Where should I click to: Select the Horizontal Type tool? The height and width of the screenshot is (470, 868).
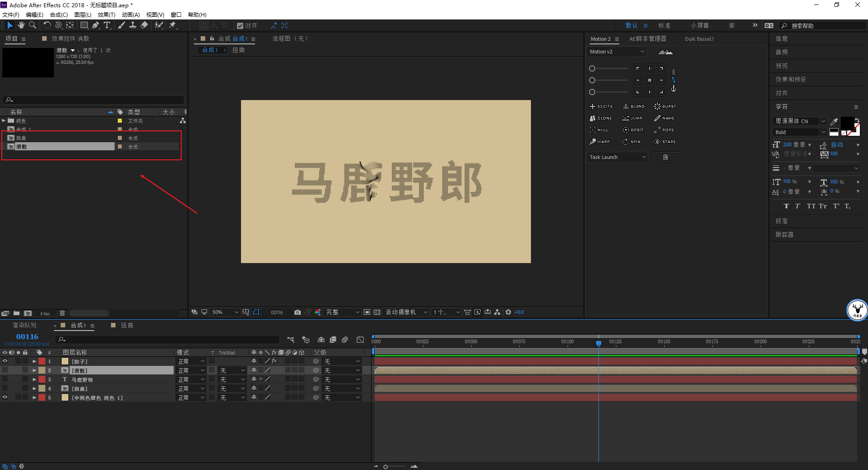click(x=107, y=25)
